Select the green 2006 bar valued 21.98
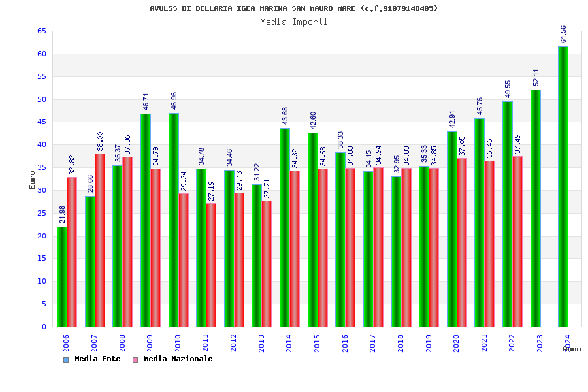The image size is (588, 392). (x=62, y=276)
